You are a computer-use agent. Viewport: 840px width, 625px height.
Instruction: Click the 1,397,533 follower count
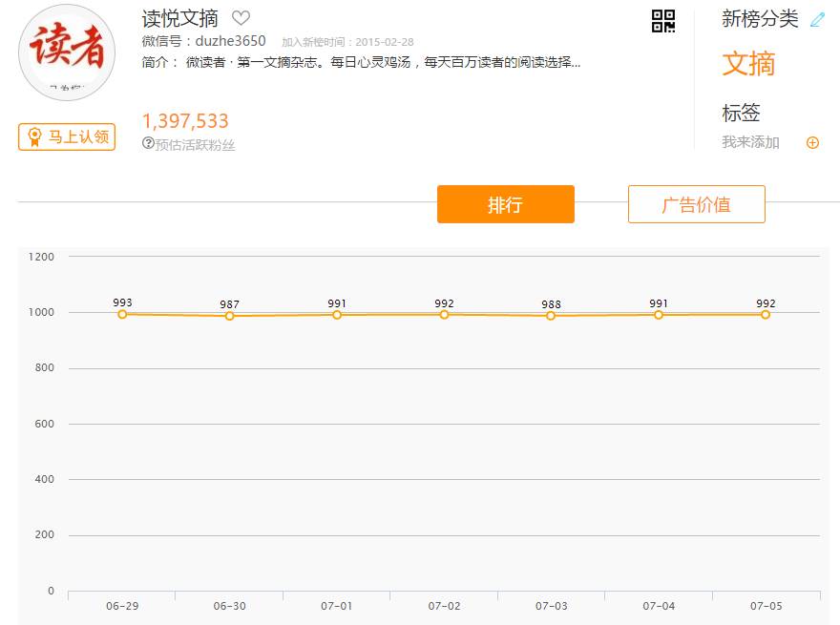pyautogui.click(x=185, y=121)
